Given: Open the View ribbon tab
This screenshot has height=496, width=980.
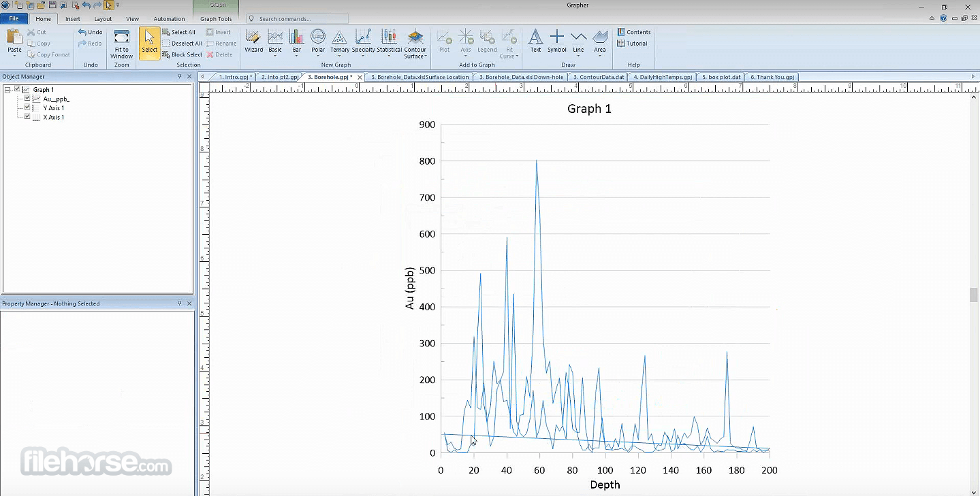Looking at the screenshot, I should pyautogui.click(x=133, y=19).
